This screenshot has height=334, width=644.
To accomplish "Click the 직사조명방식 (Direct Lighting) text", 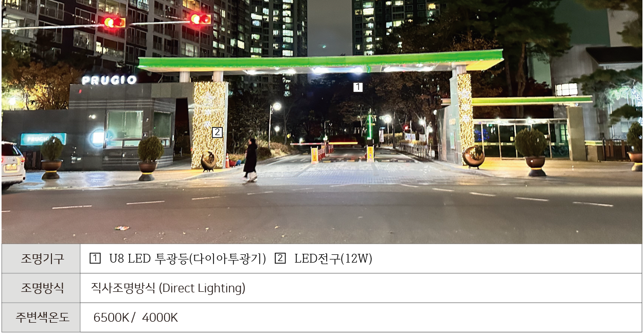I will (x=168, y=288).
